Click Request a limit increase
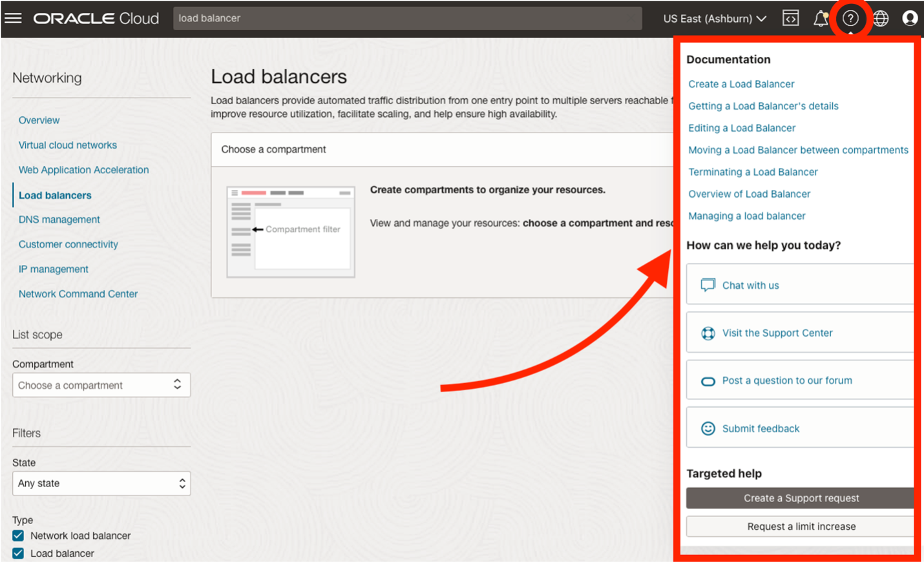 click(x=801, y=526)
